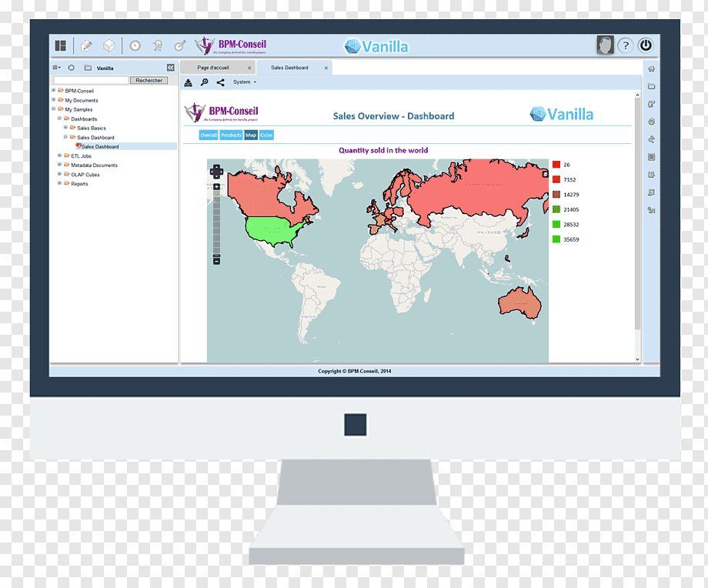
Task: Click the red legend swatch labeled 26
Action: point(556,165)
